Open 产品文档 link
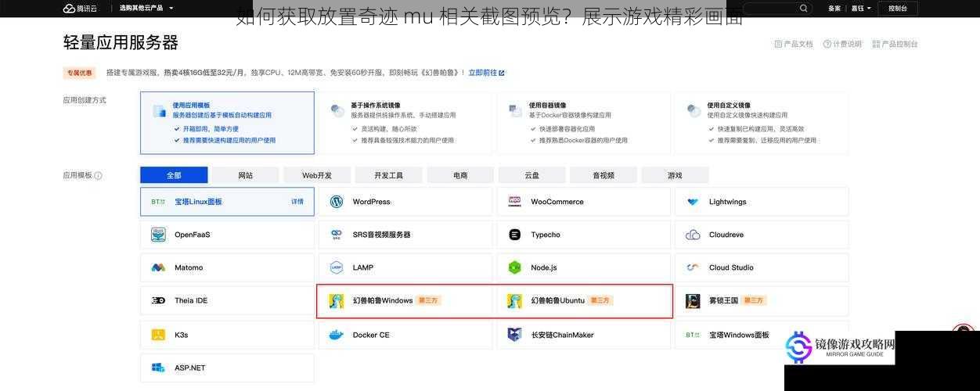This screenshot has width=980, height=391. 794,44
